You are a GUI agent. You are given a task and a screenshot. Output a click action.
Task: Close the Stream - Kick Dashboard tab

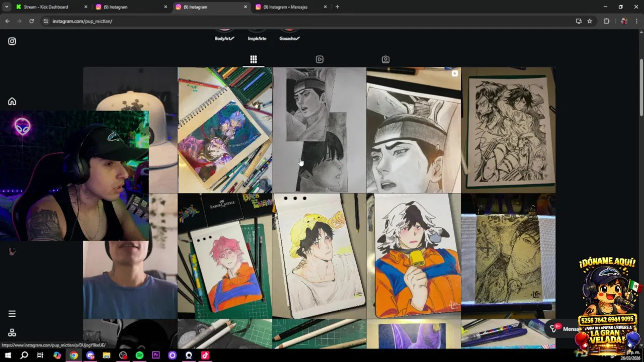pyautogui.click(x=86, y=7)
